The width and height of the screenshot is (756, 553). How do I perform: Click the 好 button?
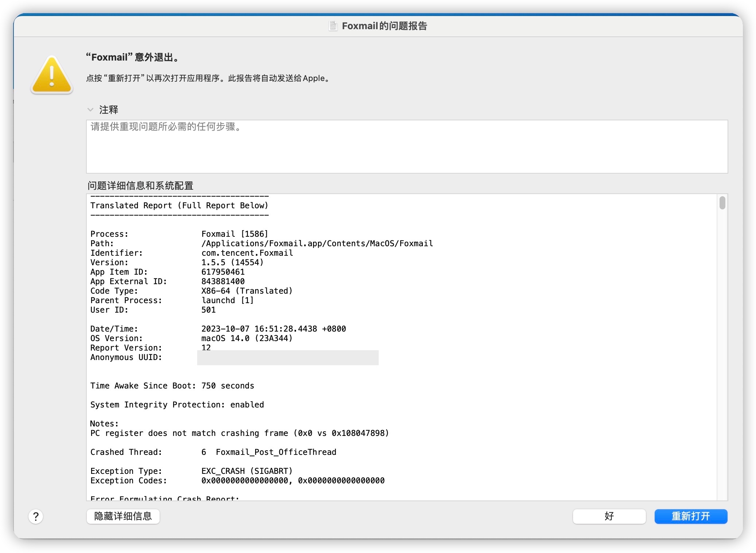[x=609, y=516]
